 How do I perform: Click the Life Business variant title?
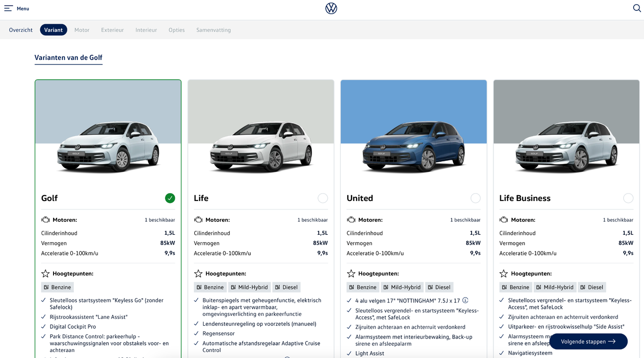click(525, 198)
